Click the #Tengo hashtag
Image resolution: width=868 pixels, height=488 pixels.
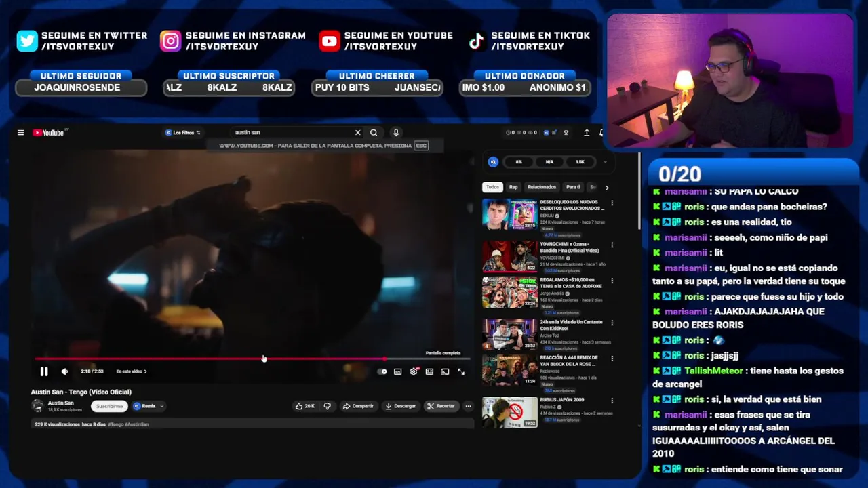click(x=115, y=424)
